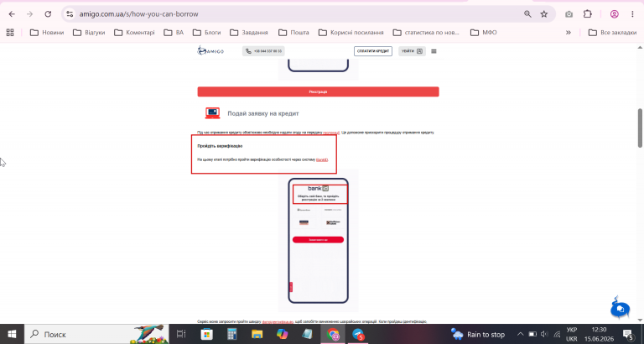Open Telegram from taskbar
The width and height of the screenshot is (644, 344).
click(x=359, y=334)
